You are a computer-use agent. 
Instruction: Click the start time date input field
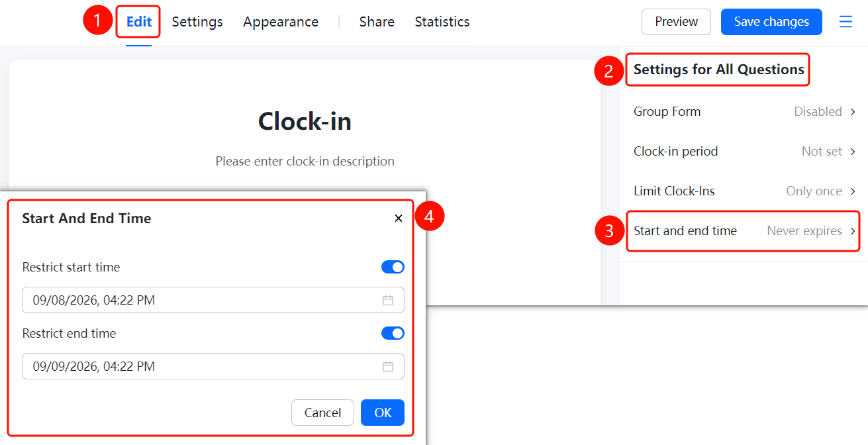point(213,300)
